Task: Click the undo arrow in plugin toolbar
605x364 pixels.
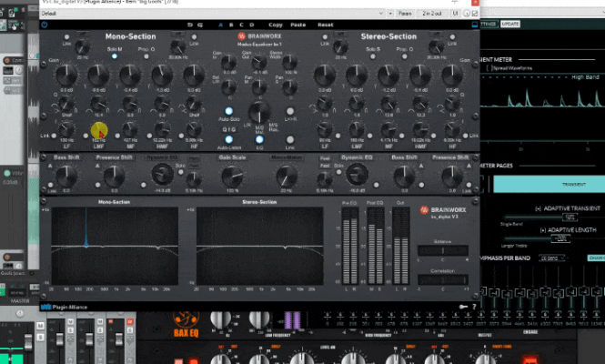Action: (x=188, y=25)
